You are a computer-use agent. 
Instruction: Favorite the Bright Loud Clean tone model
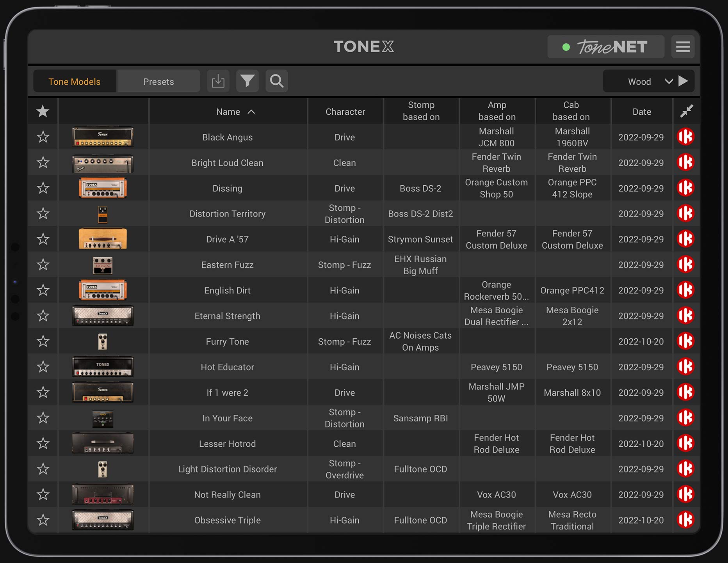click(43, 162)
